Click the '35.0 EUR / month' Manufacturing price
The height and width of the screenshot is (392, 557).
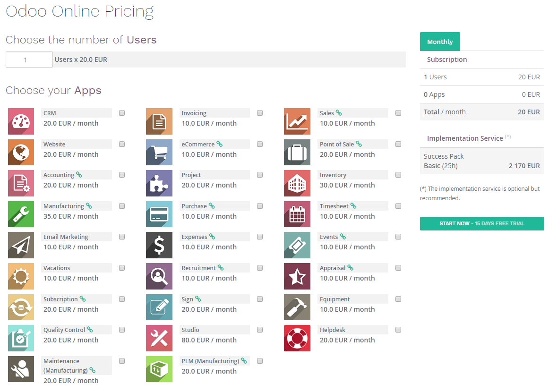point(71,216)
